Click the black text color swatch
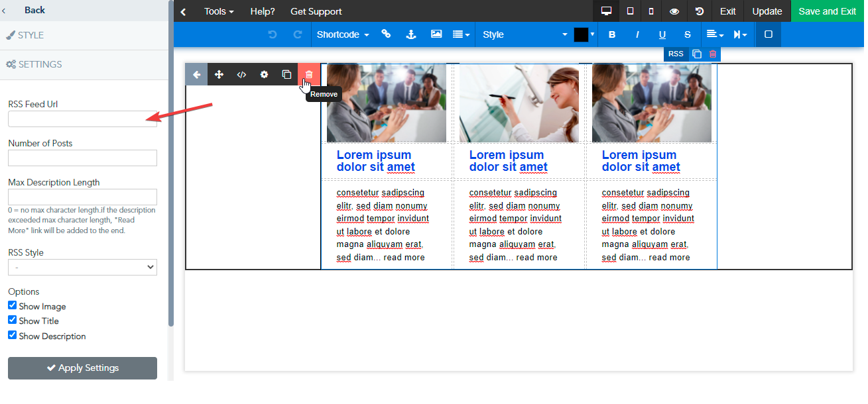This screenshot has width=868, height=404. pyautogui.click(x=581, y=34)
